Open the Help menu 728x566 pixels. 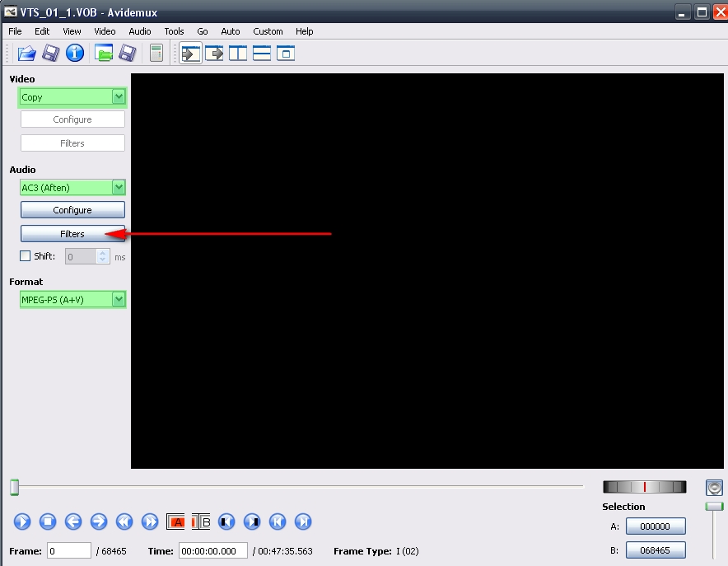(x=305, y=31)
